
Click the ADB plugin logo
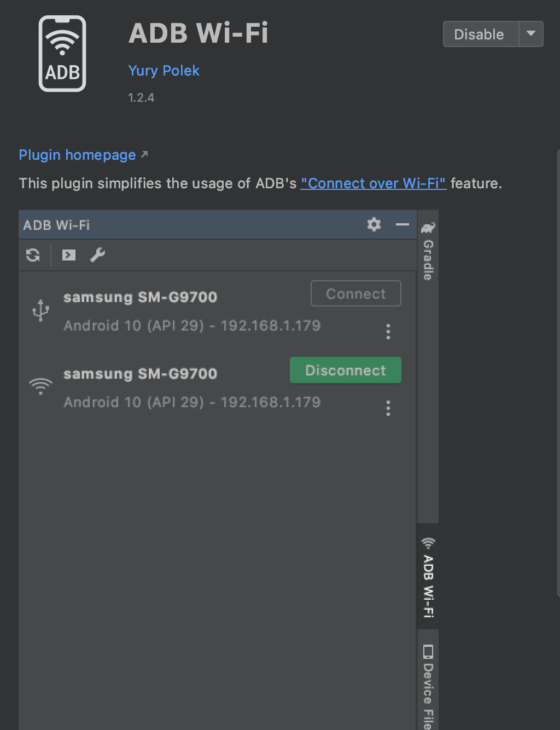point(62,53)
